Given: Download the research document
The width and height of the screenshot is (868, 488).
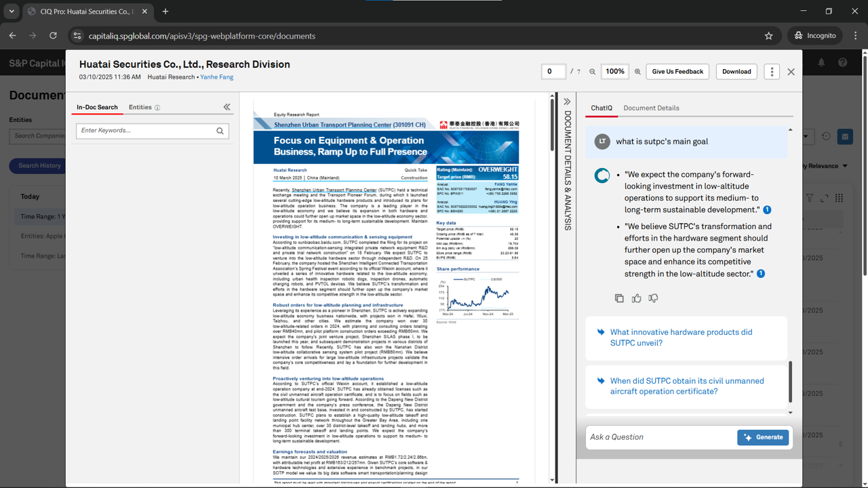Looking at the screenshot, I should (x=736, y=72).
